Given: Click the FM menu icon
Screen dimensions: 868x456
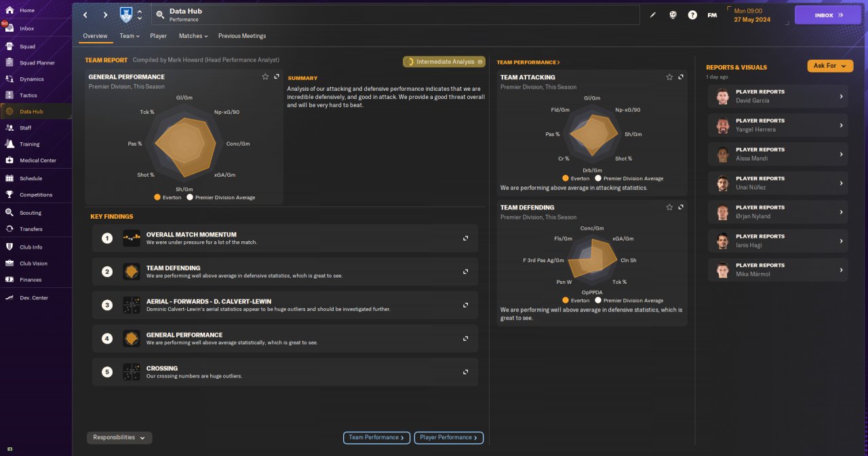Looking at the screenshot, I should point(712,15).
